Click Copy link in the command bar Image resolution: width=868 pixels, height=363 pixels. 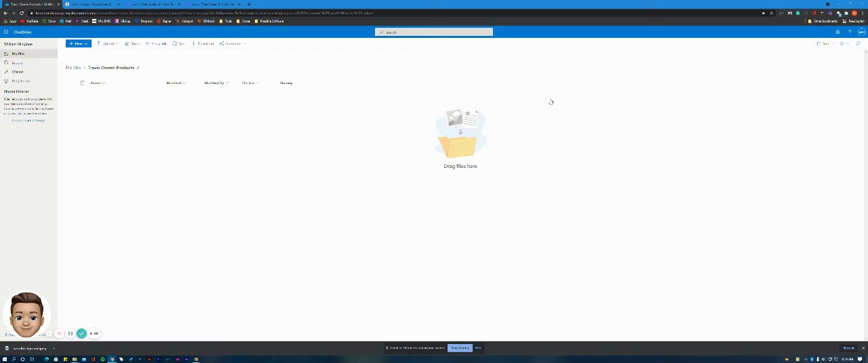click(156, 43)
